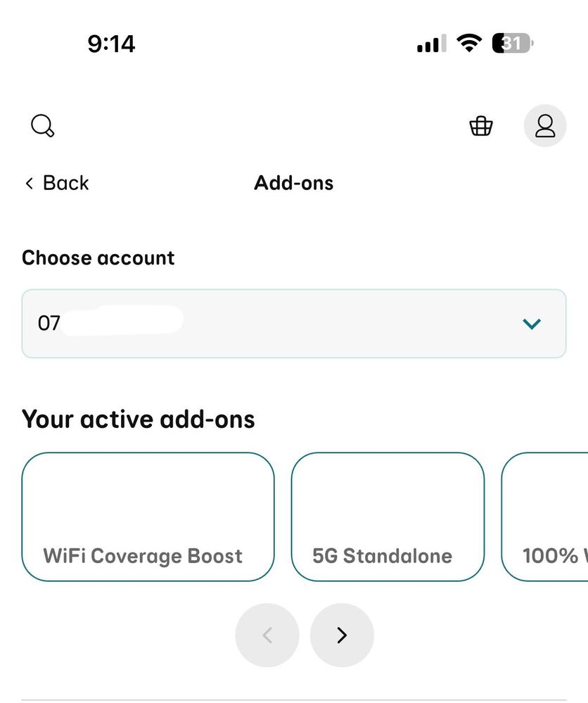This screenshot has width=588, height=703.
Task: Tap the Choose account label
Action: (x=98, y=258)
